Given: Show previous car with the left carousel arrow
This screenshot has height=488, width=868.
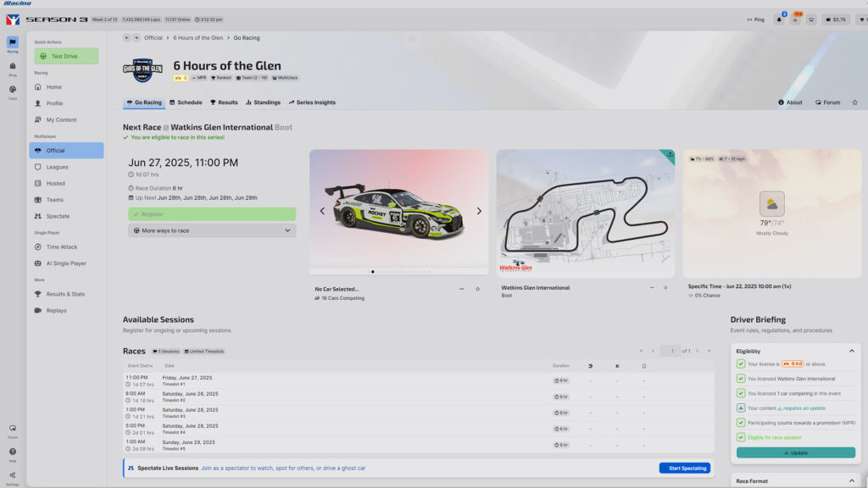Looking at the screenshot, I should point(322,211).
